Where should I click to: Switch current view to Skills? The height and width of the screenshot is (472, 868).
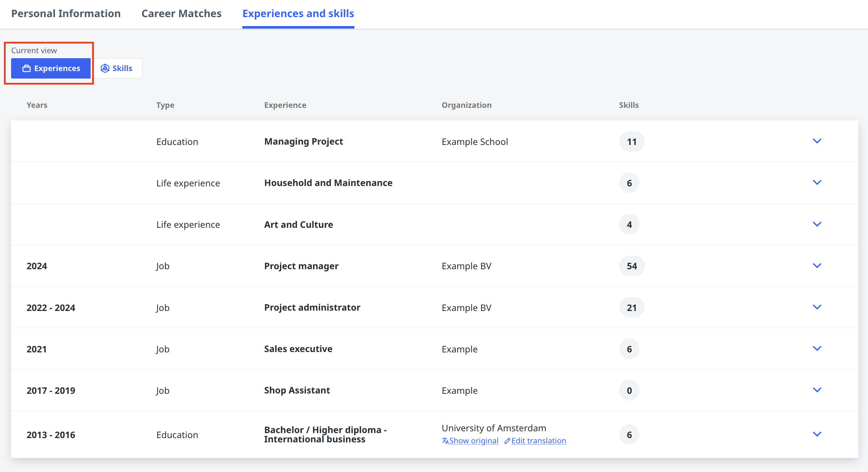pyautogui.click(x=117, y=68)
